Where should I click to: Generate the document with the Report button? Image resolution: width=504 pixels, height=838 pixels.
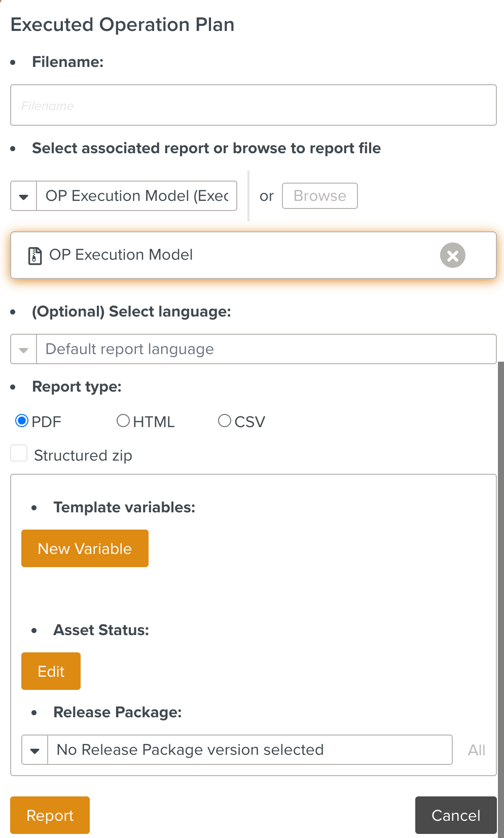(50, 815)
